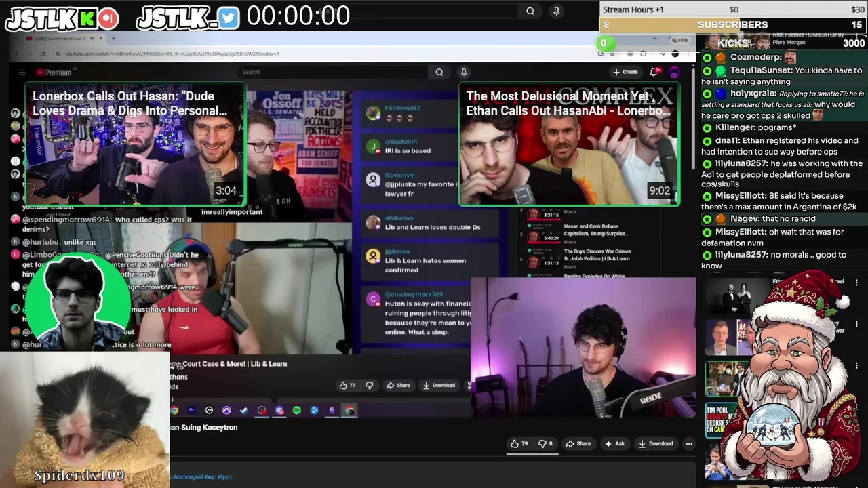Open Spotify from the inner taskbar
This screenshot has height=488, width=868.
297,410
